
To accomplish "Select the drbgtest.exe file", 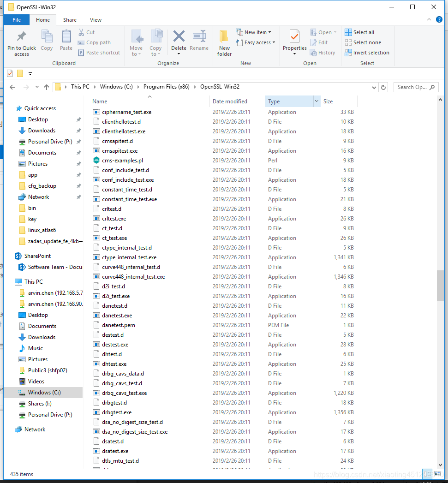I will tap(117, 412).
